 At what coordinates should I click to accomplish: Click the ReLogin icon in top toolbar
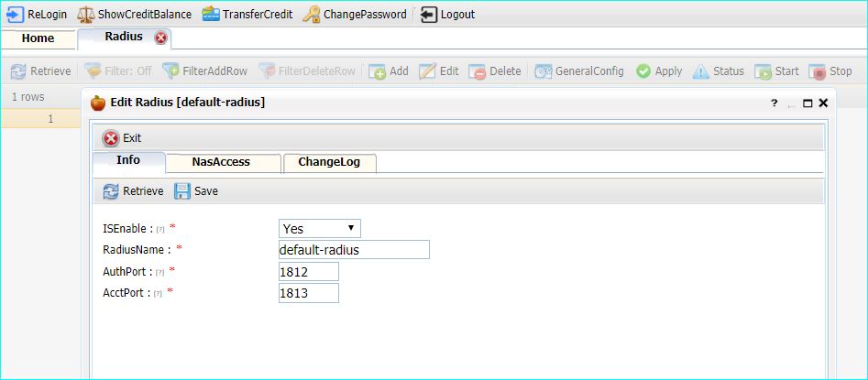point(16,15)
